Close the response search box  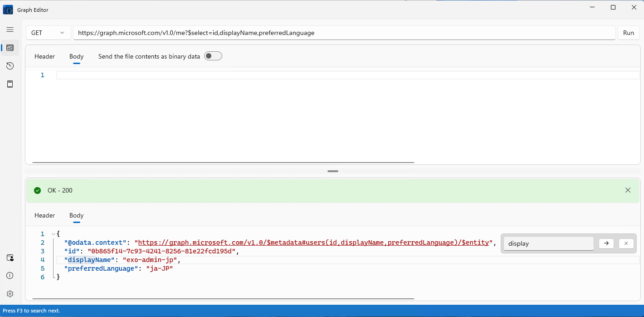click(x=626, y=243)
